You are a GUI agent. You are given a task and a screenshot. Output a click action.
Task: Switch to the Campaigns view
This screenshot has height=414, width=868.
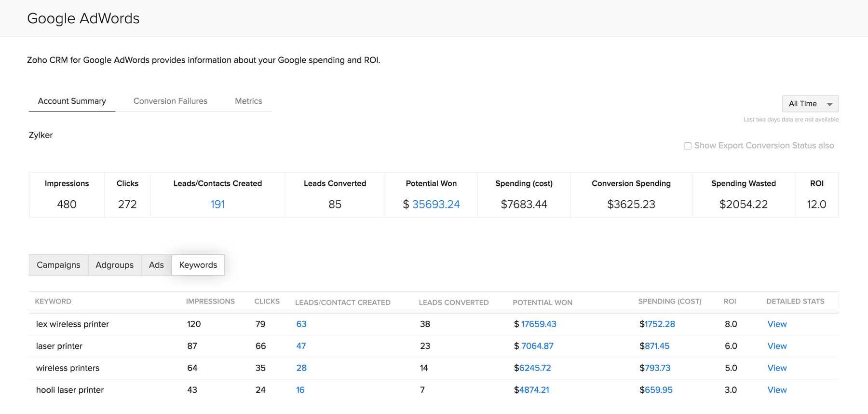[x=58, y=265]
